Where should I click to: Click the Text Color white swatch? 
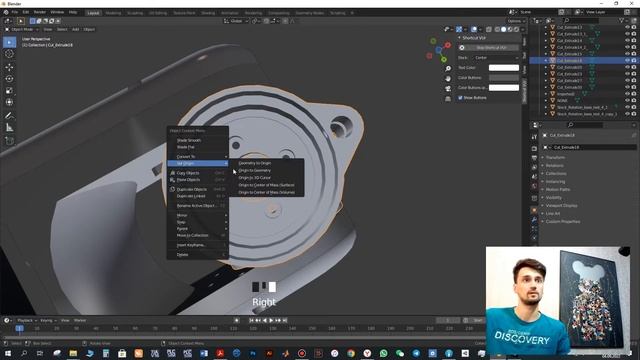pyautogui.click(x=504, y=68)
